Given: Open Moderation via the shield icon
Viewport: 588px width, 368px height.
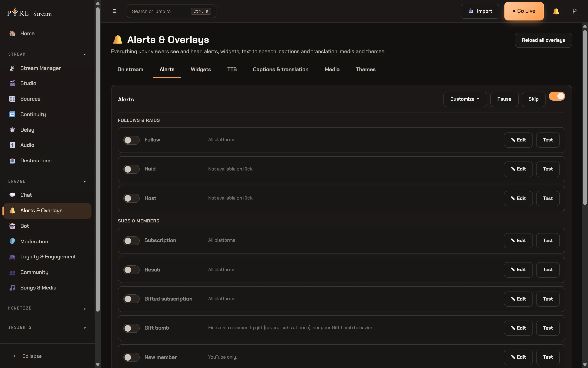Looking at the screenshot, I should pos(12,241).
